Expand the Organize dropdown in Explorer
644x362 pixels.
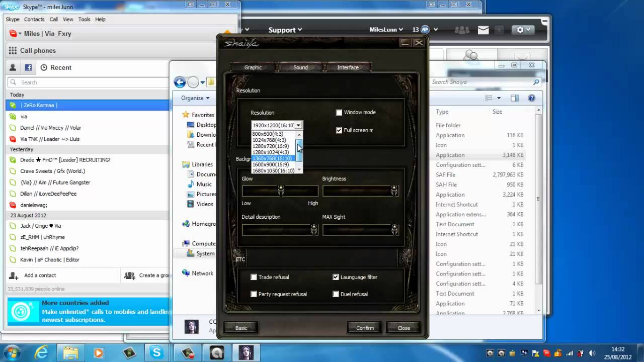pyautogui.click(x=195, y=98)
